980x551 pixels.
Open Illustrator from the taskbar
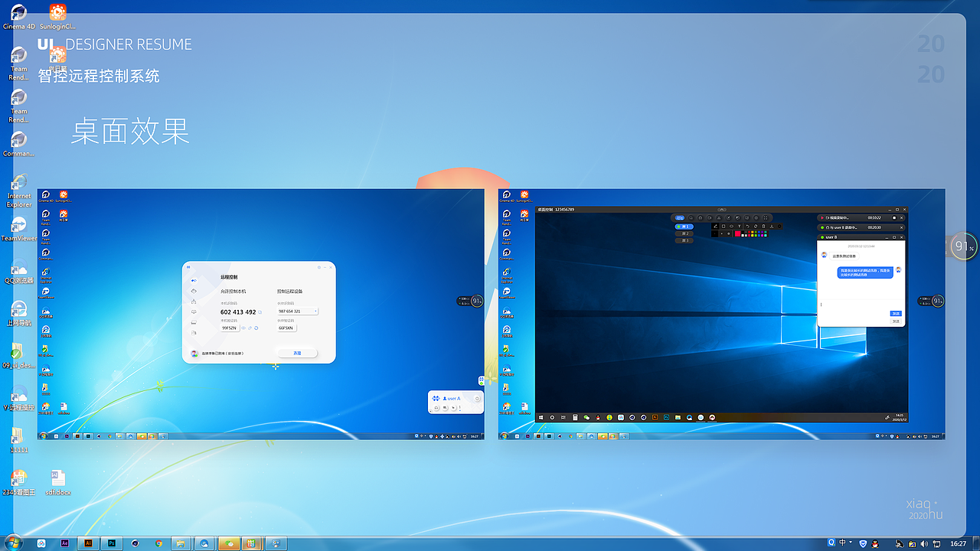(88, 543)
